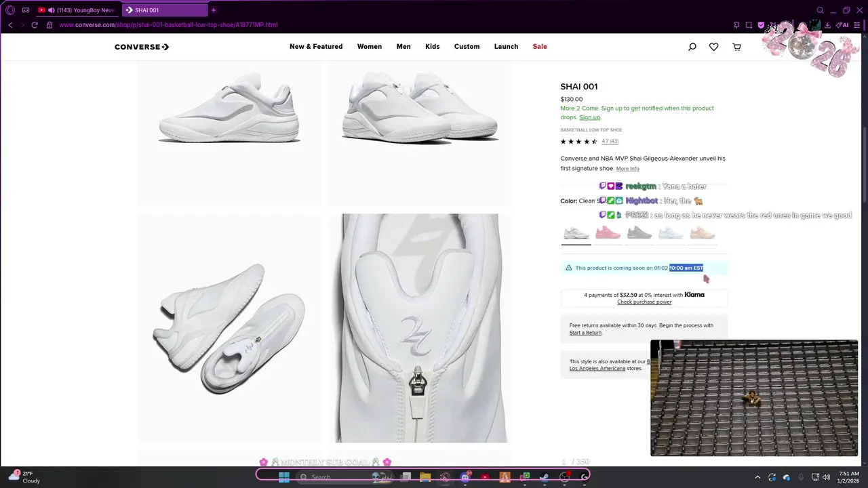Viewport: 868px width, 488px height.
Task: Open the AI assistant icon
Action: (x=842, y=25)
